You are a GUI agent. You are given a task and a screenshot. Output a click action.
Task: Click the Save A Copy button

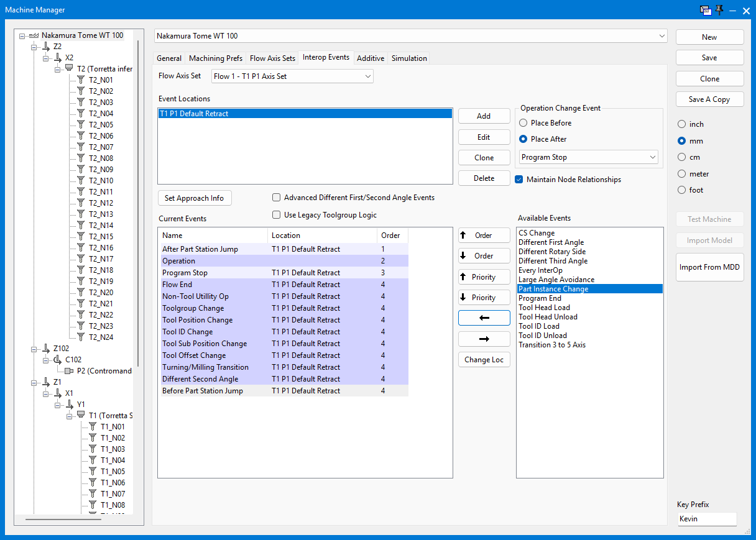pos(709,99)
